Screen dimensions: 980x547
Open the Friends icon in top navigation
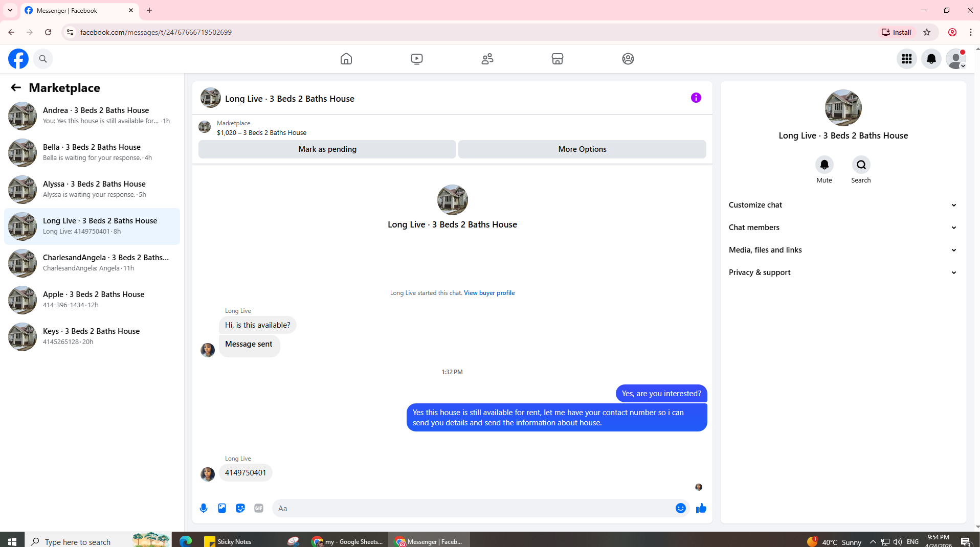point(487,59)
